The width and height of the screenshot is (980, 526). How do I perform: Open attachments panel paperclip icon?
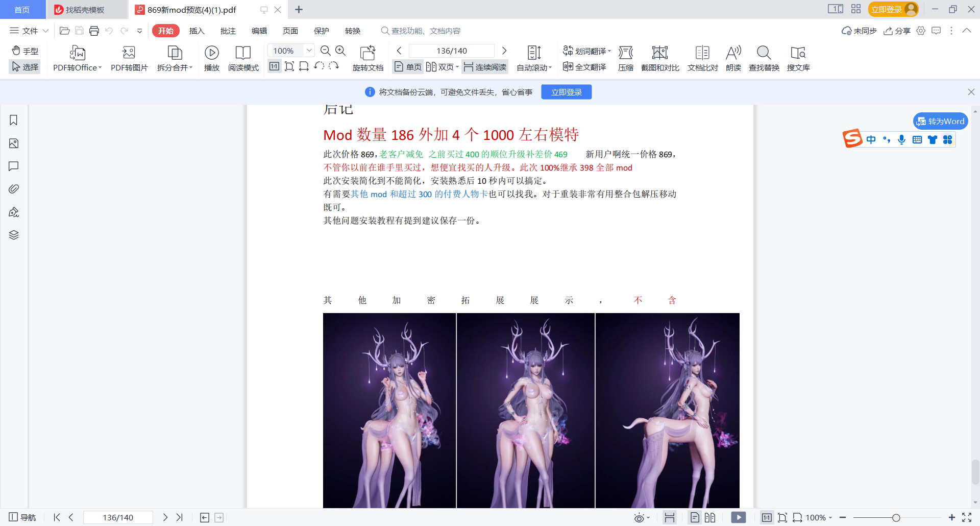pyautogui.click(x=14, y=189)
